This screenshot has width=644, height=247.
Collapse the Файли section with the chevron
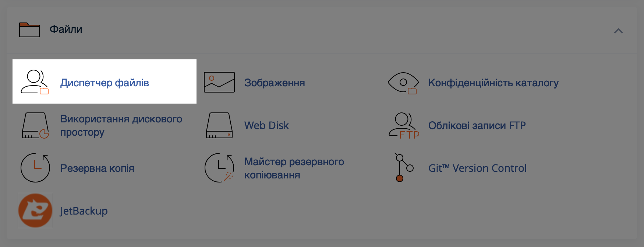(618, 31)
